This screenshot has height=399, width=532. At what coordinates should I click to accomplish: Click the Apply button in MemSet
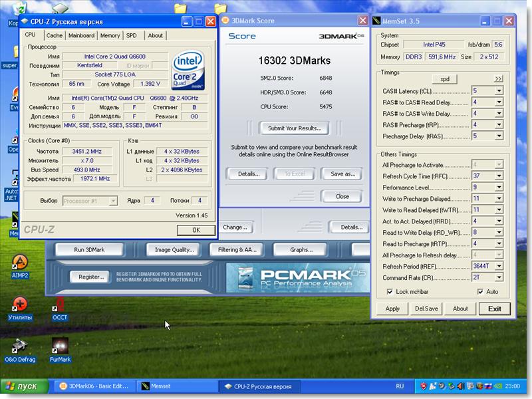(x=392, y=309)
